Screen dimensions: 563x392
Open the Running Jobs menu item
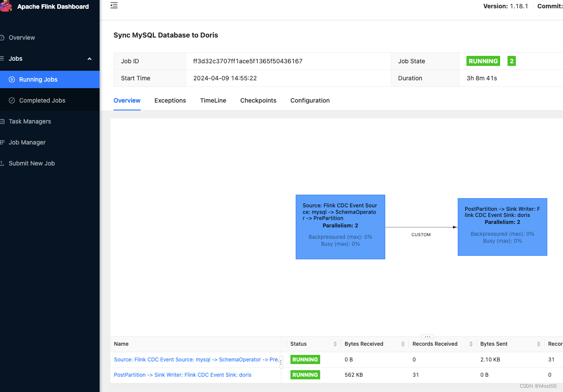(x=50, y=79)
